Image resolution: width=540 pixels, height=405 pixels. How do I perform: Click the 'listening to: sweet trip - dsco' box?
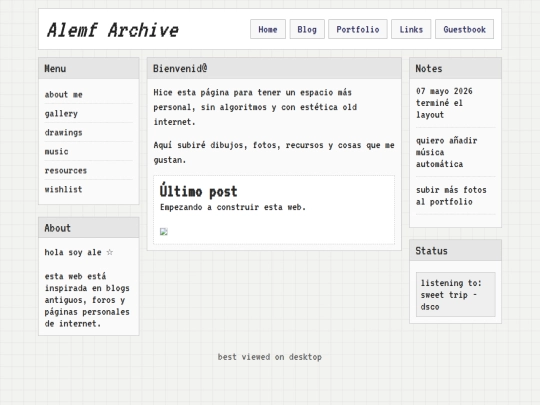455,294
